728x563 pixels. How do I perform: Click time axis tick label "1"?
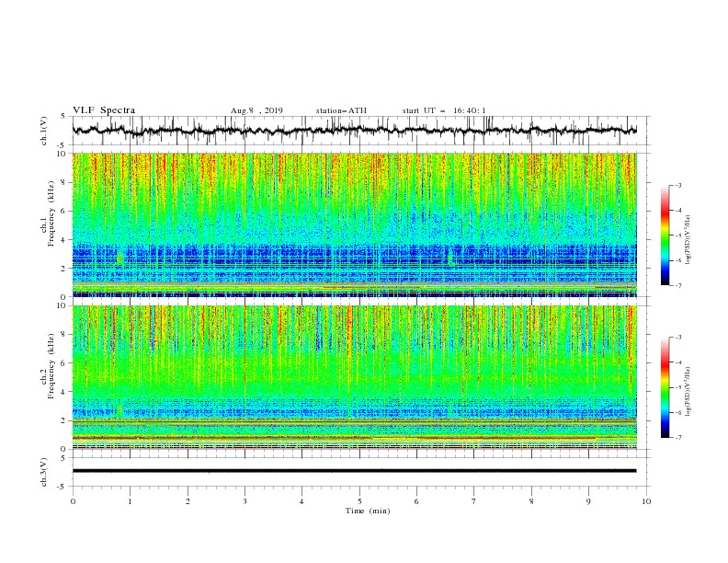tap(131, 501)
